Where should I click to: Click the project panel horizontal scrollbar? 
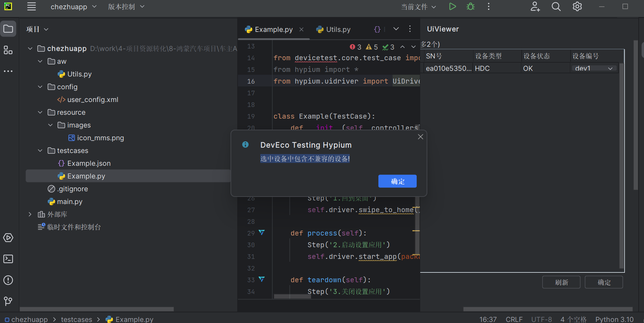click(97, 309)
